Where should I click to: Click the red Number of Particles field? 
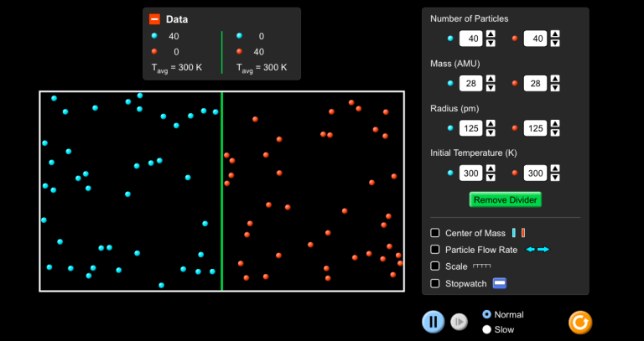tap(536, 39)
